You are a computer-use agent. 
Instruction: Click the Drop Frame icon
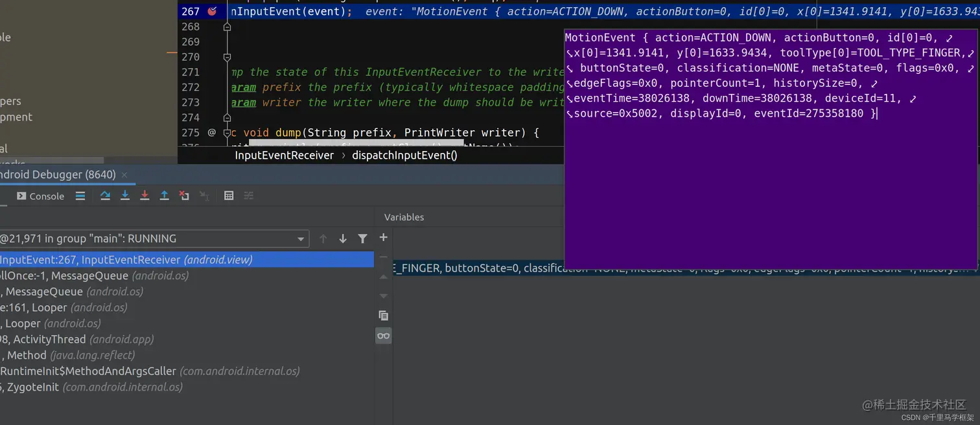[x=184, y=196]
